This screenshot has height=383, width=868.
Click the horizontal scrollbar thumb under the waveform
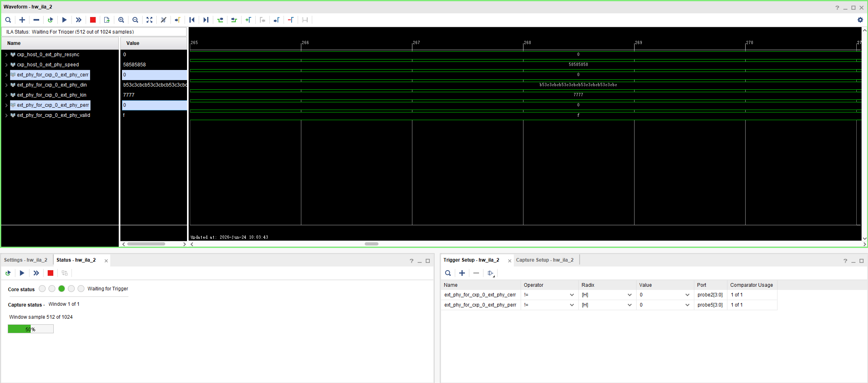pos(372,244)
